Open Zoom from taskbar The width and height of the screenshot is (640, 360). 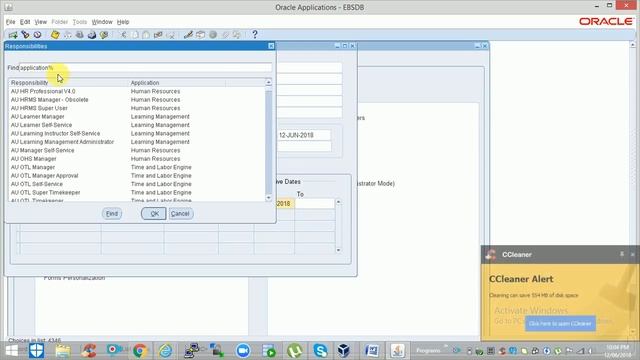coord(243,351)
